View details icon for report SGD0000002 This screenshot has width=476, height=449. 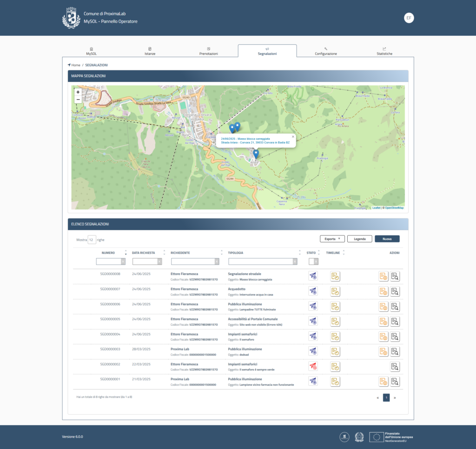[395, 367]
